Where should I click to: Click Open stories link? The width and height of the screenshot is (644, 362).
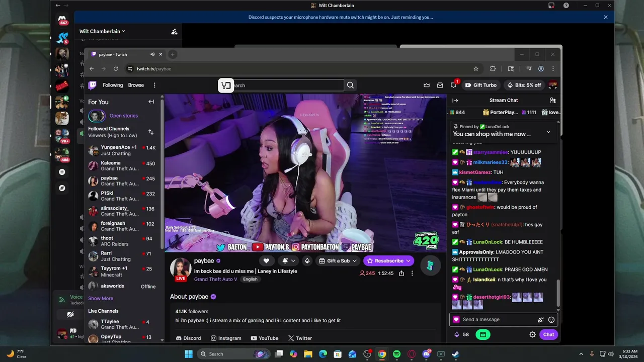pos(124,116)
